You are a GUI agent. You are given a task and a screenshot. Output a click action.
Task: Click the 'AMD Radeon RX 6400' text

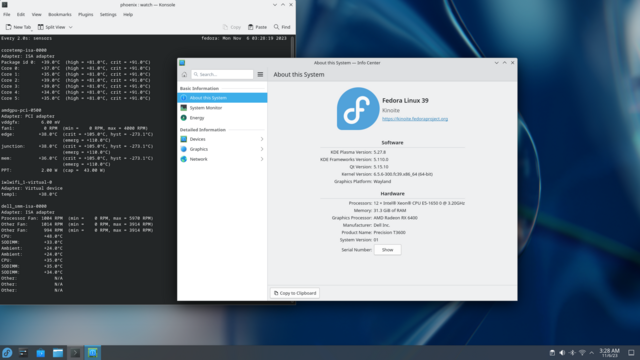(x=396, y=218)
